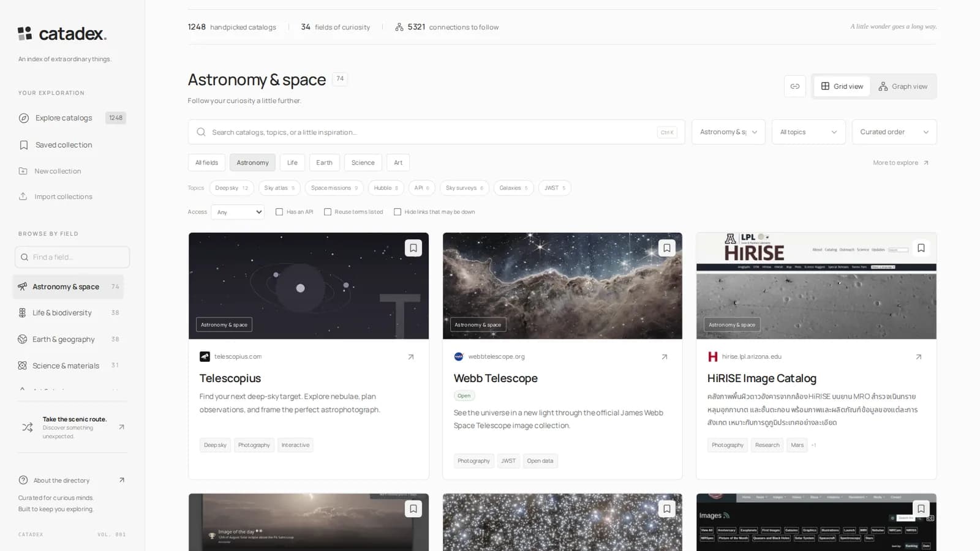The height and width of the screenshot is (551, 980).
Task: Filter by Sky surveys topic chip
Action: point(464,188)
